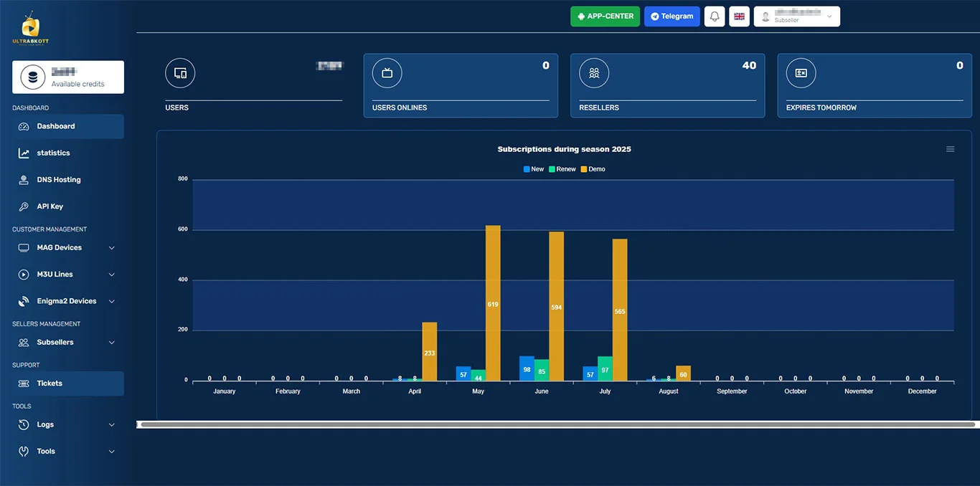Click the Users devices icon

pos(180,73)
